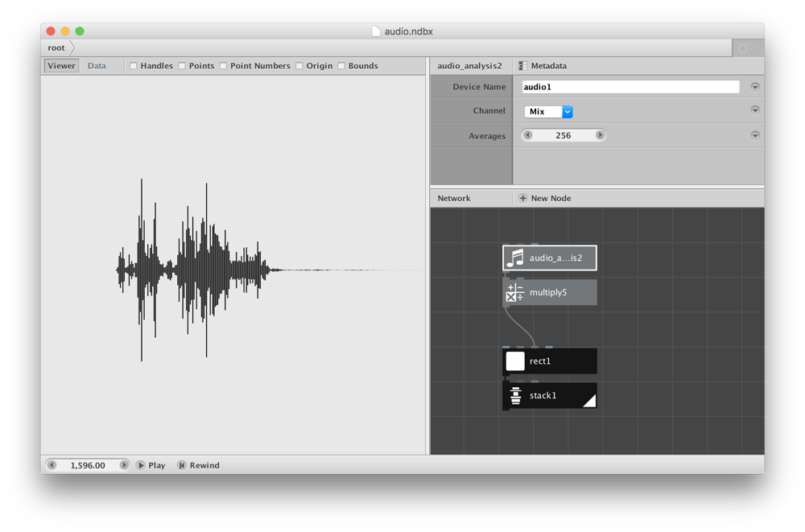Click the Rewind icon
The height and width of the screenshot is (532, 805).
(x=181, y=465)
